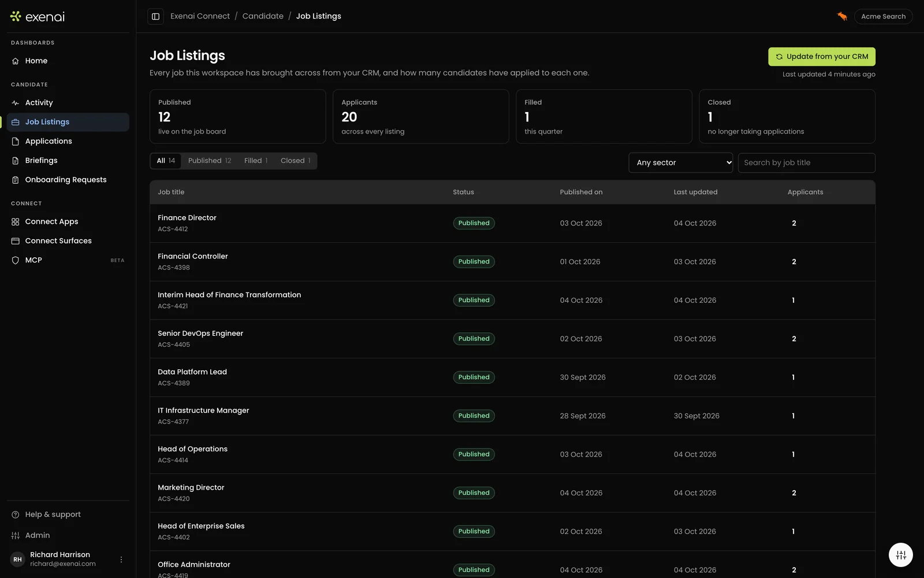The width and height of the screenshot is (924, 578).
Task: Open the Senior DevOps Engineer listing
Action: [x=512, y=339]
